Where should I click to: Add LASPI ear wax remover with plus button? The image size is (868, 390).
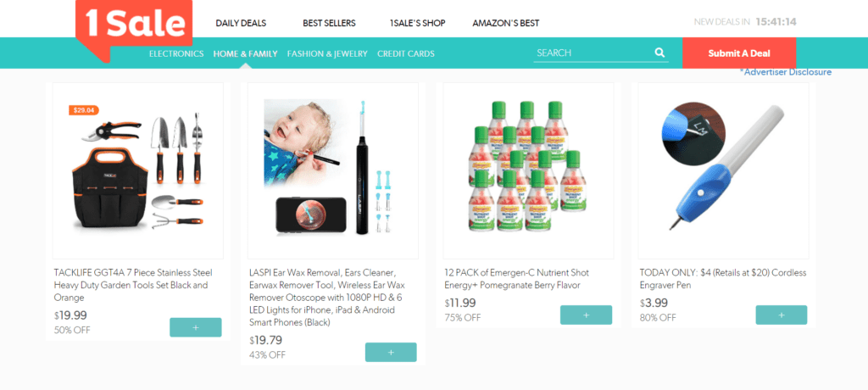click(391, 353)
